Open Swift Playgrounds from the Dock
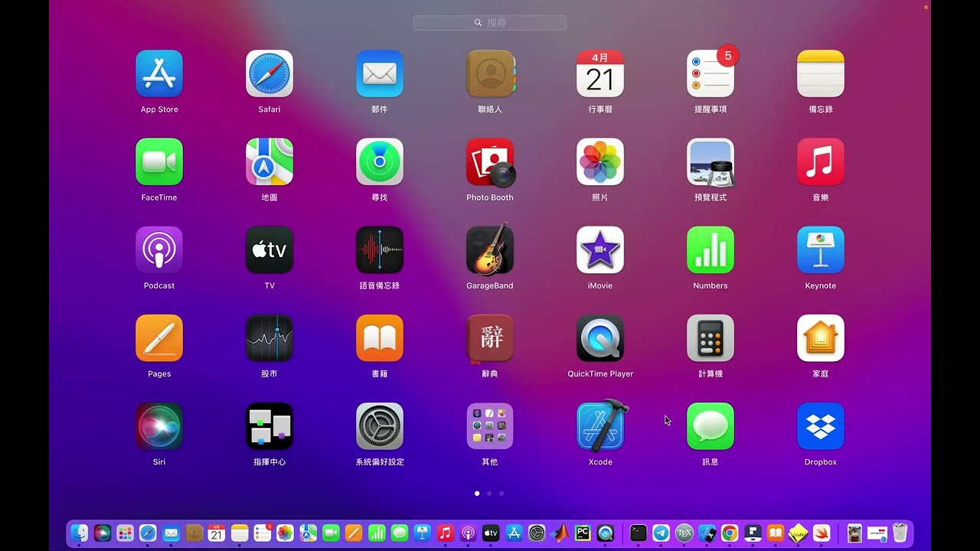980x551 pixels. pyautogui.click(x=822, y=533)
